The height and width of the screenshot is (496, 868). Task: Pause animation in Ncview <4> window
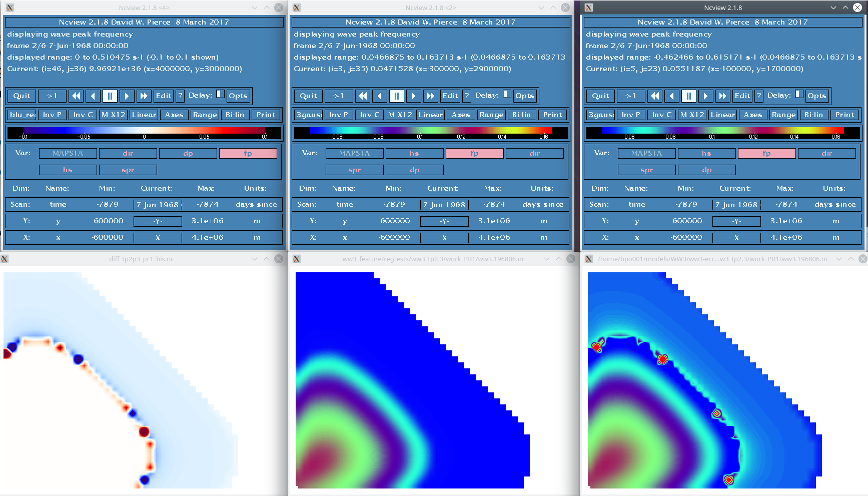[x=110, y=96]
